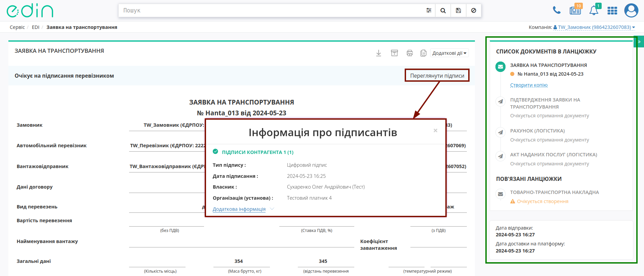Save the search with floppy icon
The width and height of the screenshot is (644, 276).
(x=458, y=10)
